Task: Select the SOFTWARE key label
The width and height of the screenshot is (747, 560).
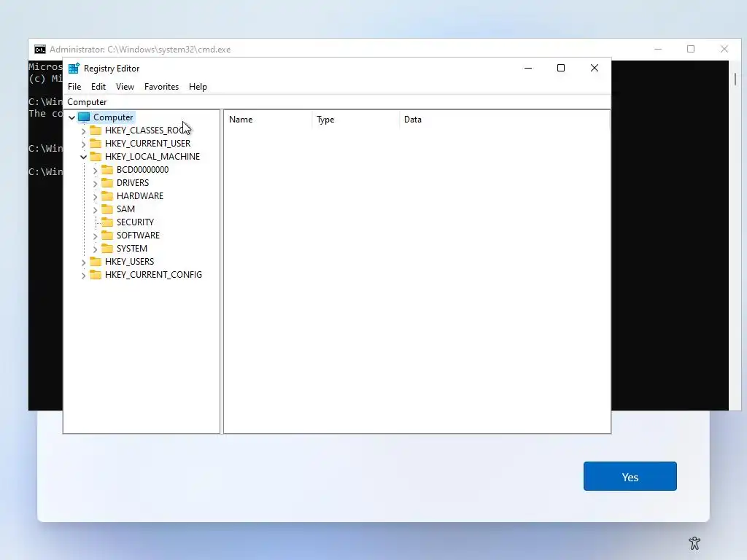Action: pos(138,236)
